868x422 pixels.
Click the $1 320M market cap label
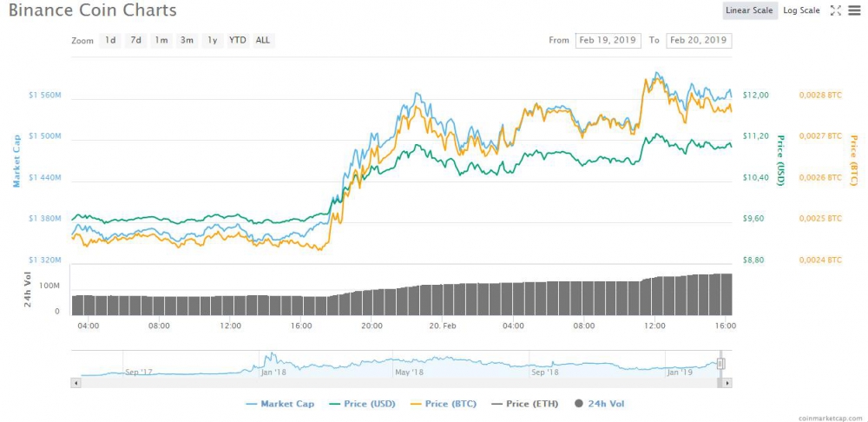tap(44, 260)
